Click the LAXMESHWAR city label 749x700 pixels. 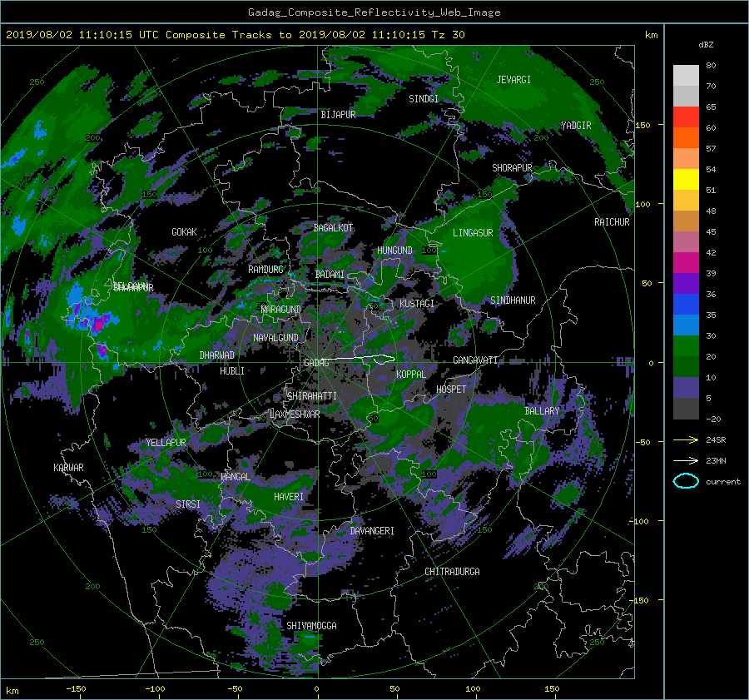tap(295, 415)
